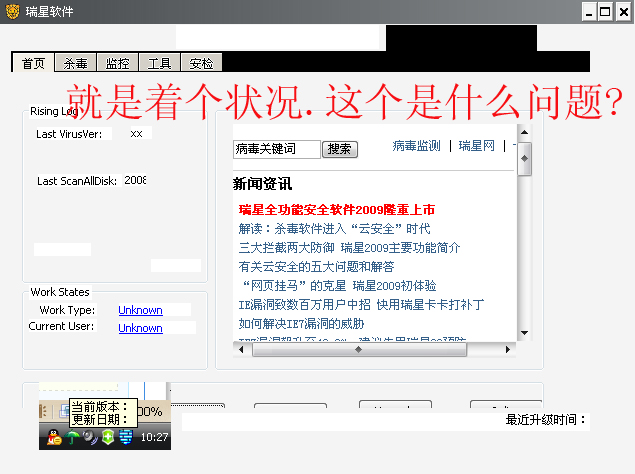Image resolution: width=635 pixels, height=474 pixels.
Task: Click the xx virus version value
Action: tap(136, 134)
